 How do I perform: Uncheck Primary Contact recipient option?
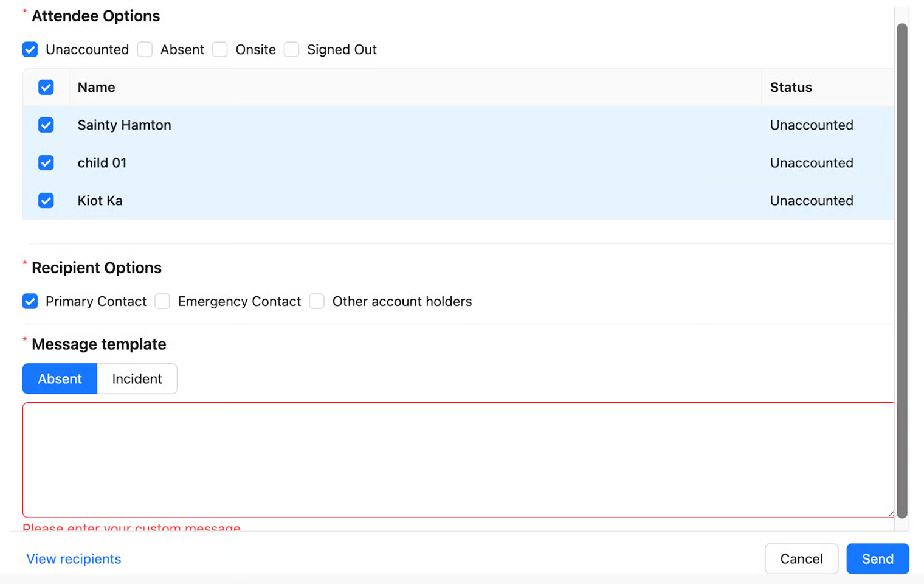point(30,301)
